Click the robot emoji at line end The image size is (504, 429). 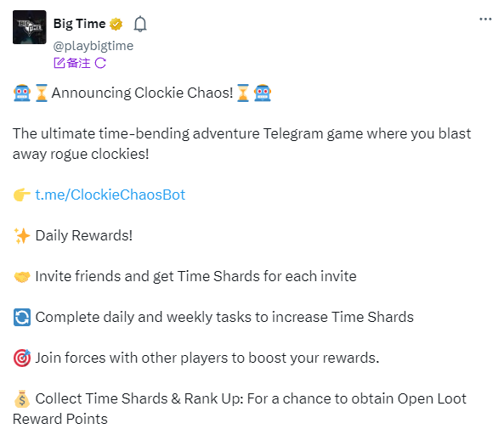[263, 93]
